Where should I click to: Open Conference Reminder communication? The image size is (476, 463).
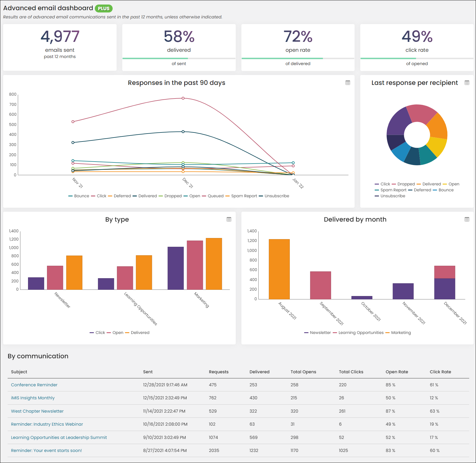(x=34, y=385)
